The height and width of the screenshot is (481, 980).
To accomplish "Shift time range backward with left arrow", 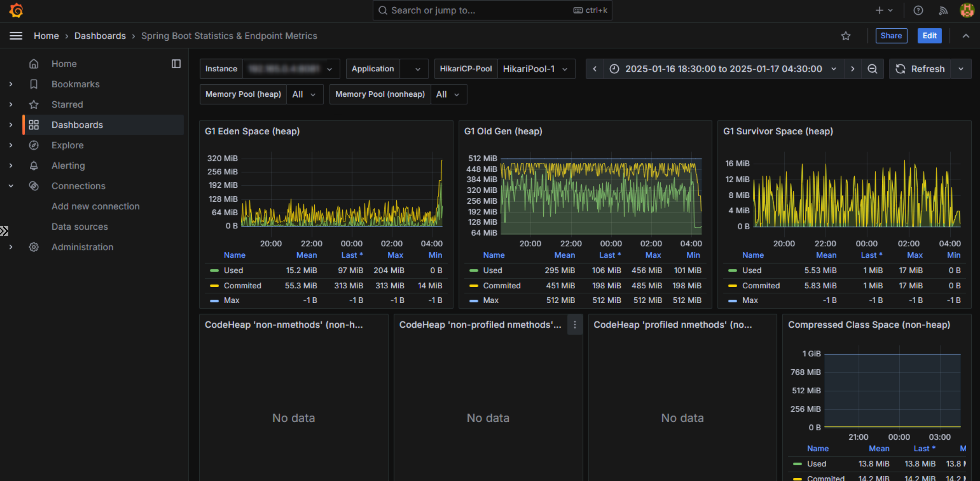I will 594,69.
